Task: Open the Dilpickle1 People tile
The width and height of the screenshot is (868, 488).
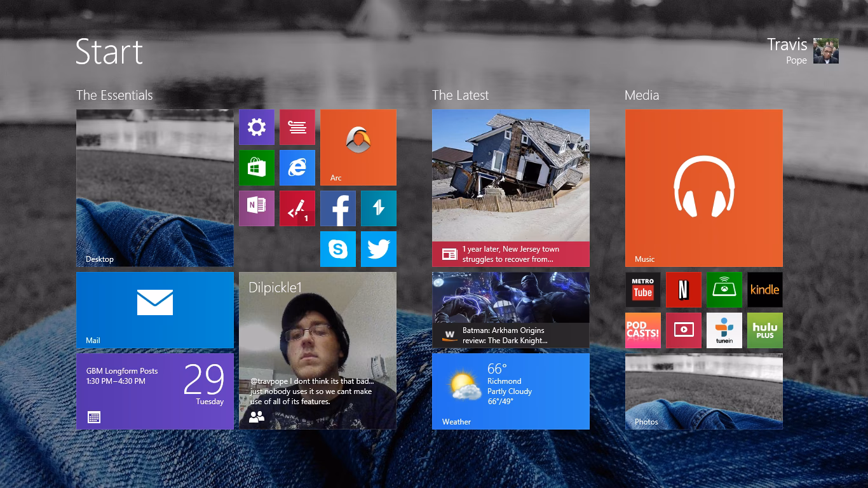Action: pyautogui.click(x=318, y=349)
